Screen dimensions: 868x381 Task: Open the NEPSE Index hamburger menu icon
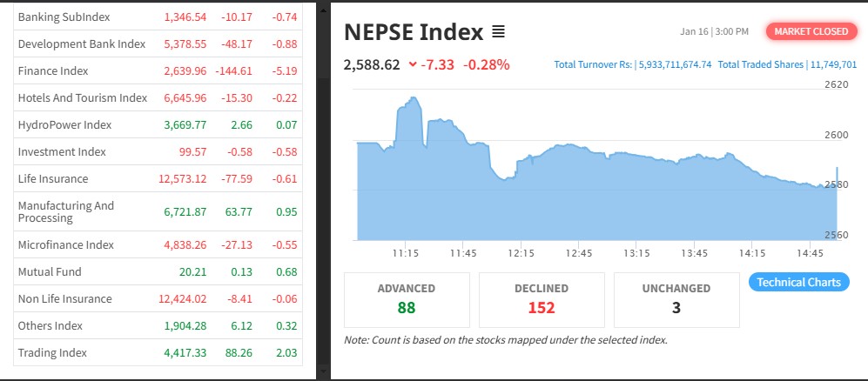coord(498,32)
